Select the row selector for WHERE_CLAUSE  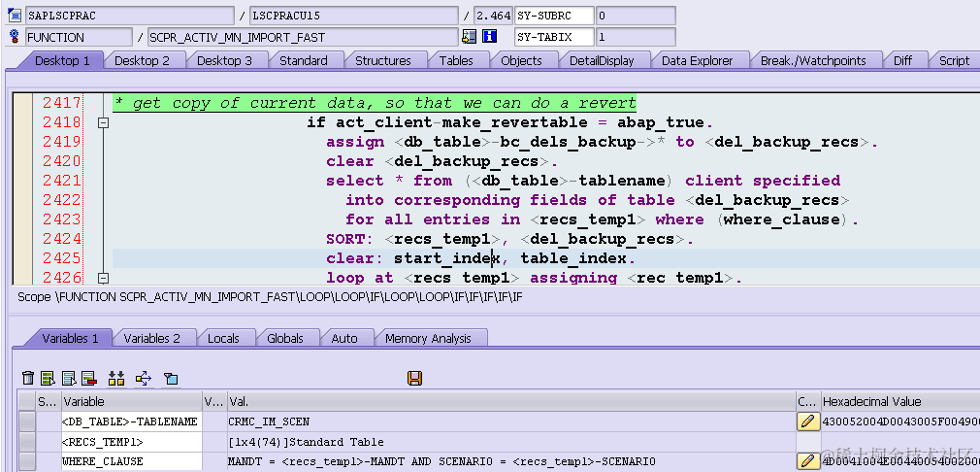27,462
